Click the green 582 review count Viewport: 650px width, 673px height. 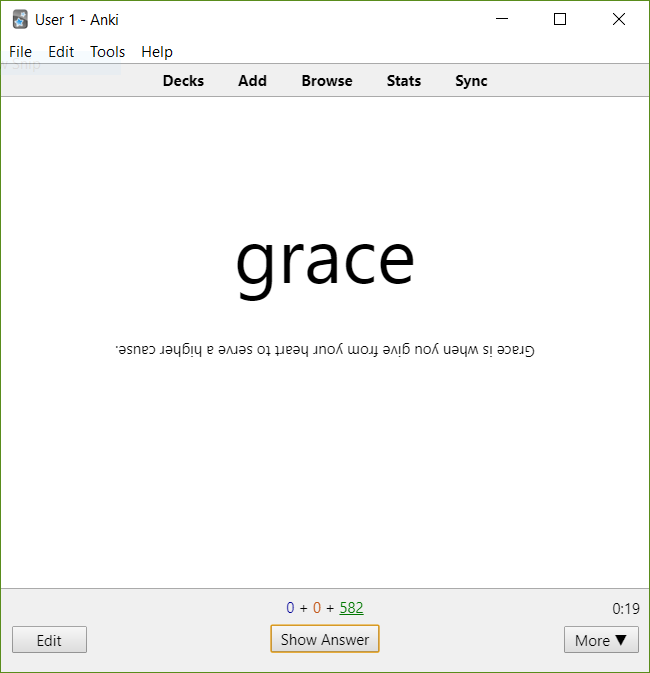coord(351,608)
